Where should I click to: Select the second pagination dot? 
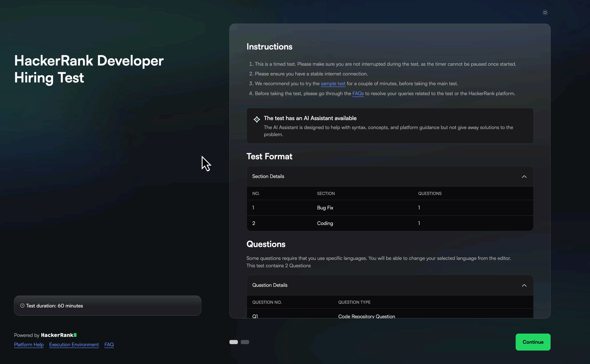tap(245, 342)
